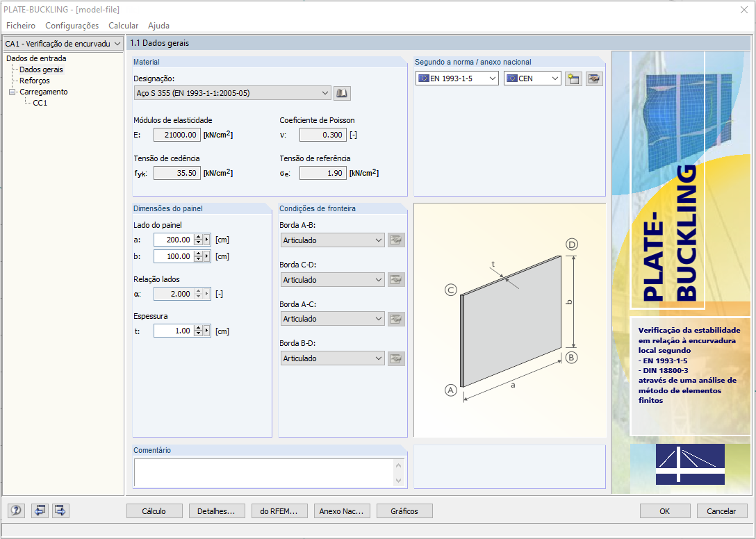Click the Poisson coefficient ν field
756x539 pixels.
coord(323,135)
